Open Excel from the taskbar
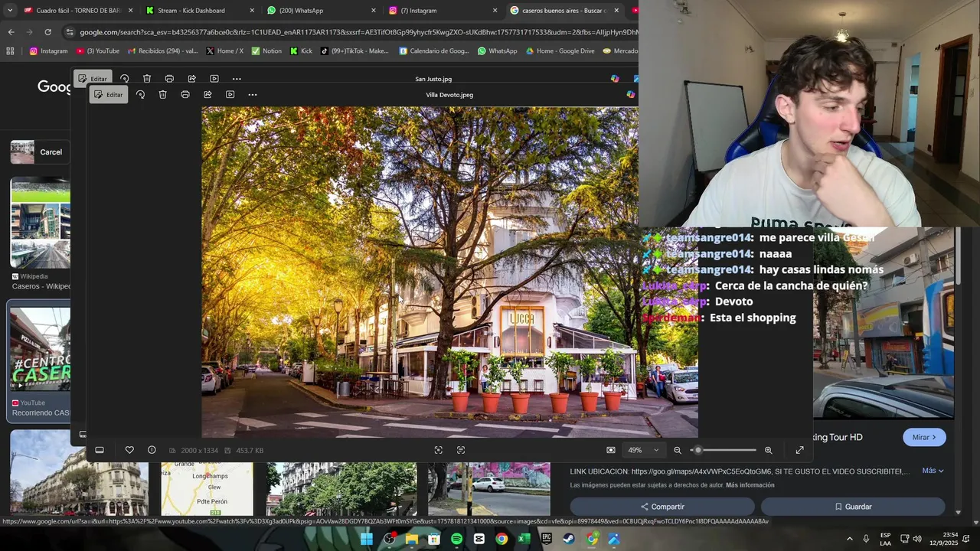The height and width of the screenshot is (551, 980). click(524, 540)
